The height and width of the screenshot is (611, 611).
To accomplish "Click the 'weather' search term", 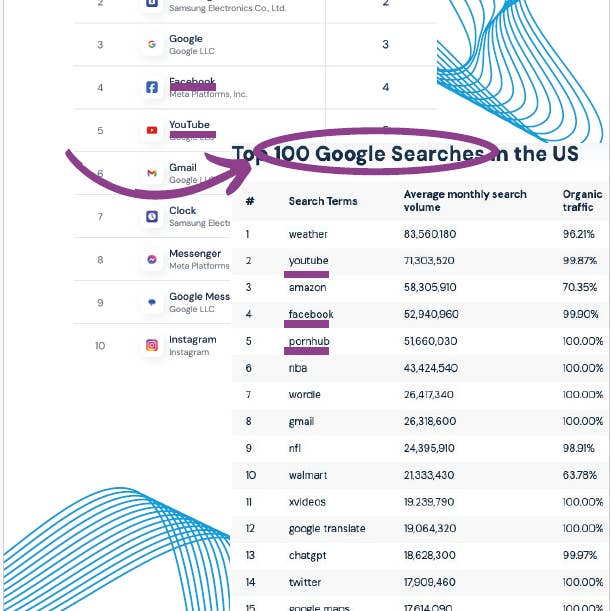I will [308, 235].
